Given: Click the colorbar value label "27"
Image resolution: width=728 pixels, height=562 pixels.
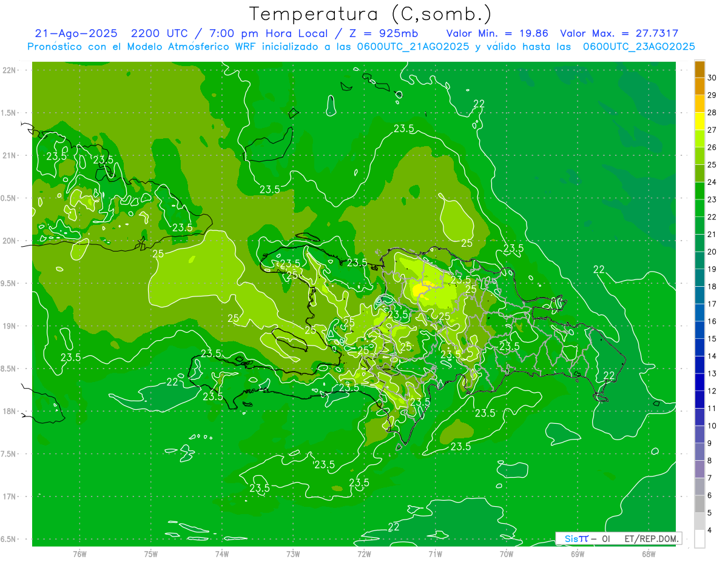Looking at the screenshot, I should point(712,130).
